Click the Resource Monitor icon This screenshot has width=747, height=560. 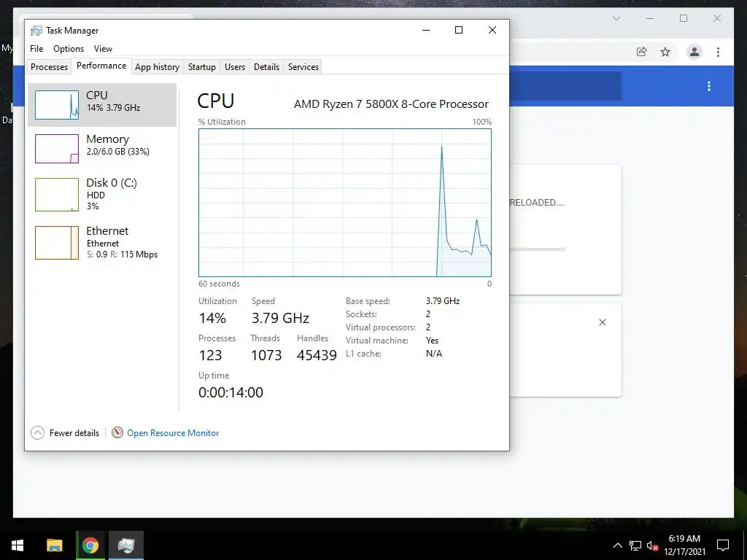[x=117, y=432]
